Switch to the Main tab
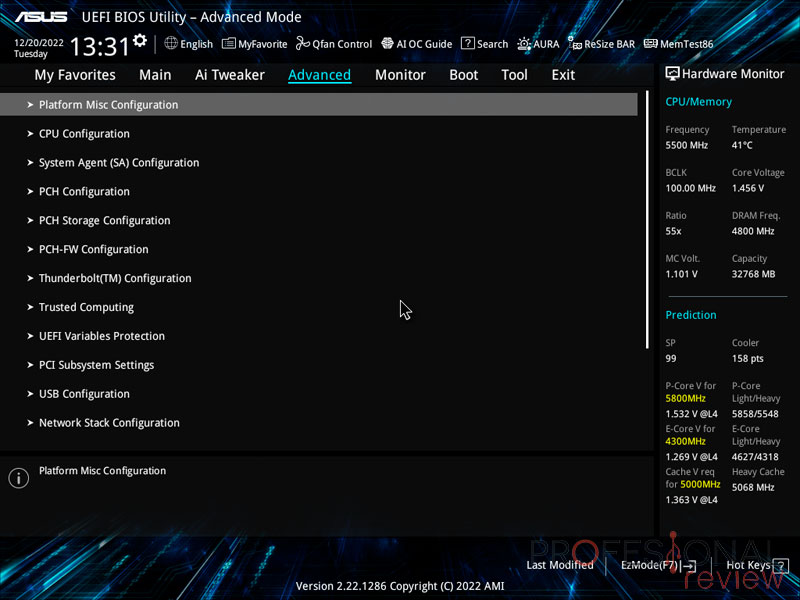This screenshot has width=800, height=600. pos(155,75)
